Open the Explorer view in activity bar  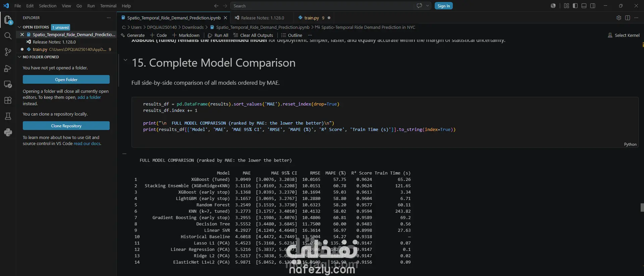[x=8, y=20]
